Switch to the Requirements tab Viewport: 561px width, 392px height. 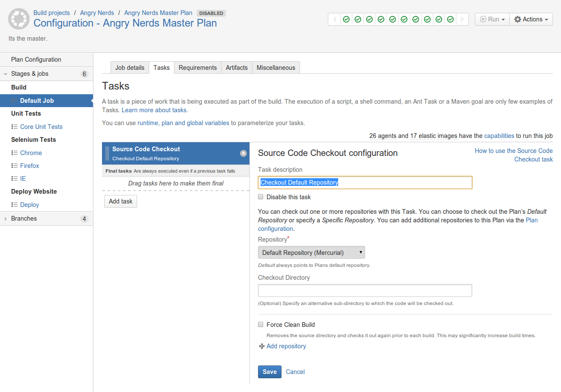[198, 68]
